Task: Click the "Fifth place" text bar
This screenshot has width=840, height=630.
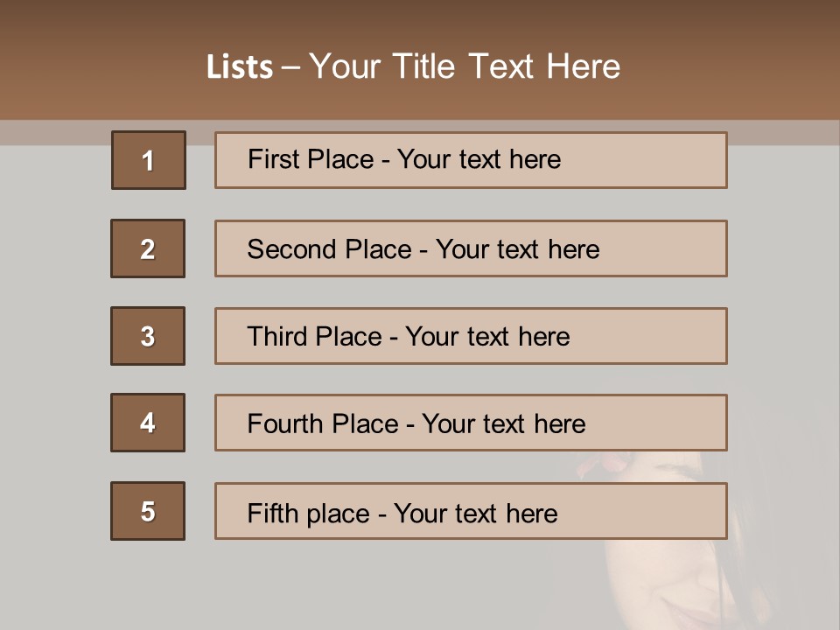Action: pyautogui.click(x=471, y=511)
